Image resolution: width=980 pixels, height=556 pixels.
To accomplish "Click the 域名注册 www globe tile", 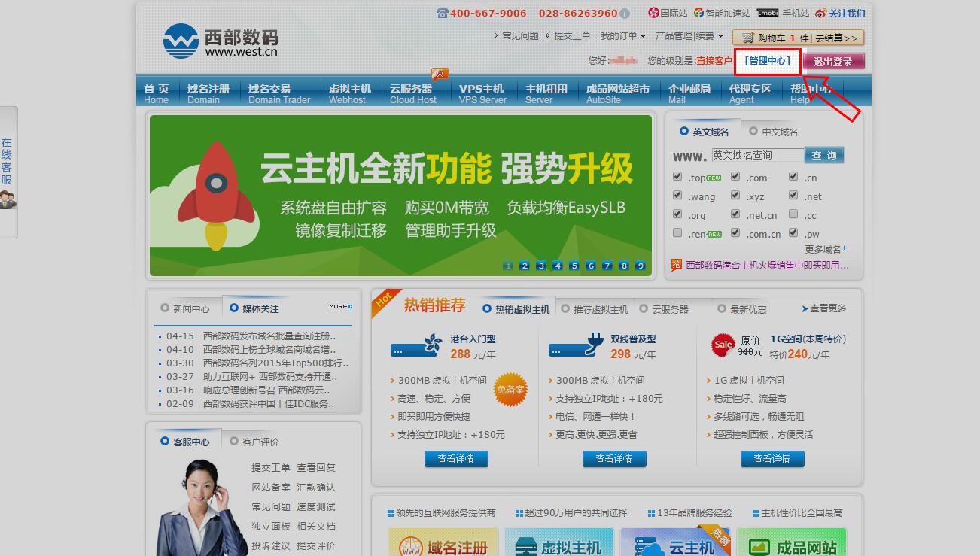I will point(443,542).
